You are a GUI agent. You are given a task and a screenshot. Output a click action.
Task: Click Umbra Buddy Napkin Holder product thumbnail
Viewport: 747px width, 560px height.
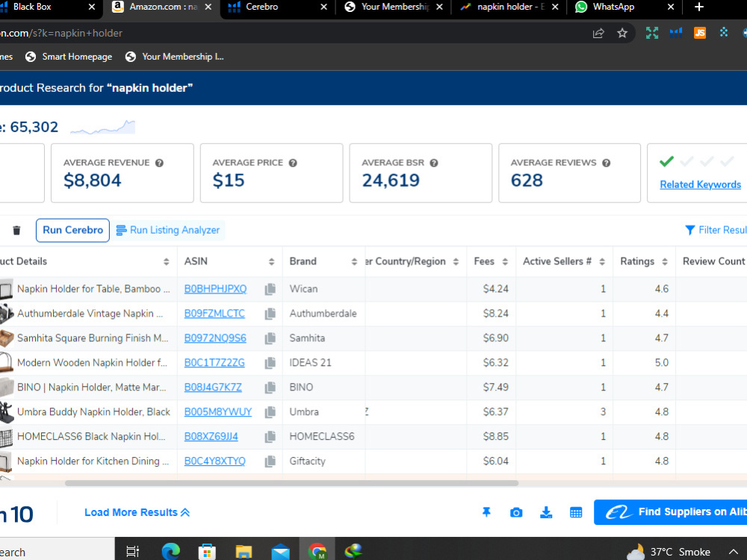coord(7,412)
